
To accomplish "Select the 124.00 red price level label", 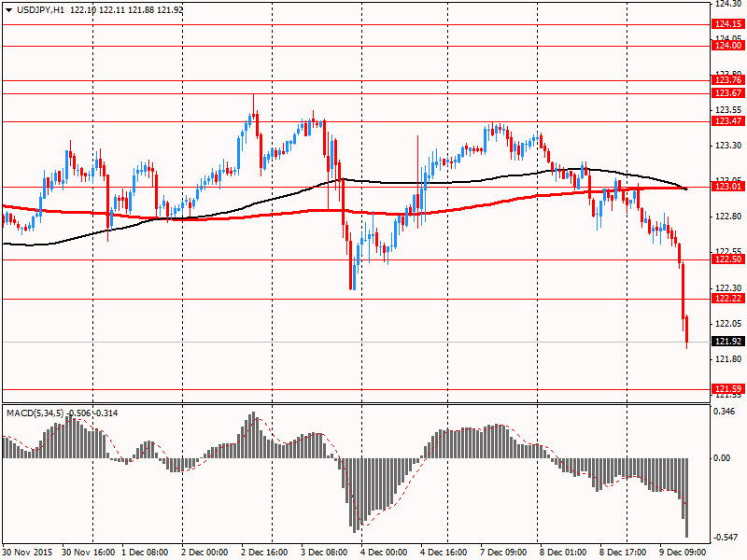I will pos(727,46).
